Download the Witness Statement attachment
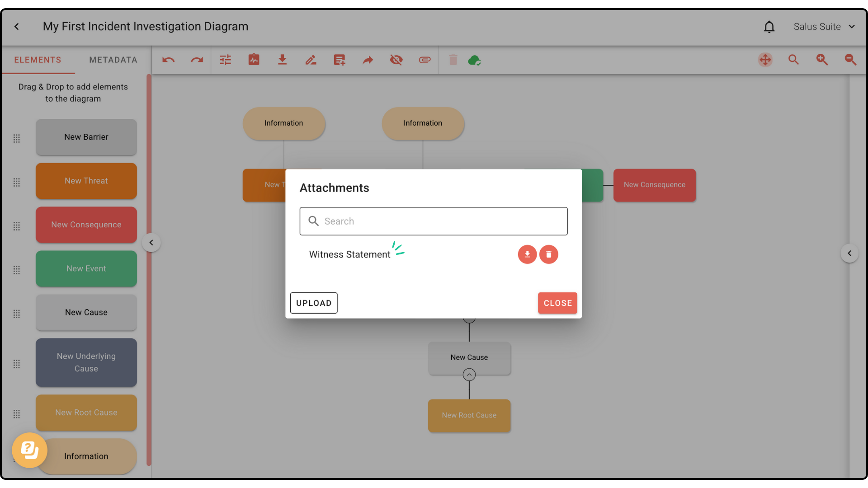Image resolution: width=868 pixels, height=488 pixels. pyautogui.click(x=527, y=254)
